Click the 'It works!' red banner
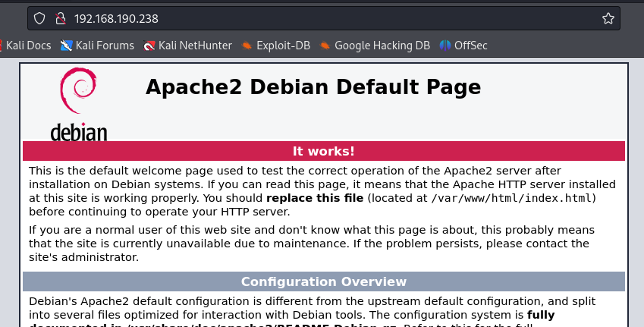Viewport: 644px width, 327px height. 324,151
